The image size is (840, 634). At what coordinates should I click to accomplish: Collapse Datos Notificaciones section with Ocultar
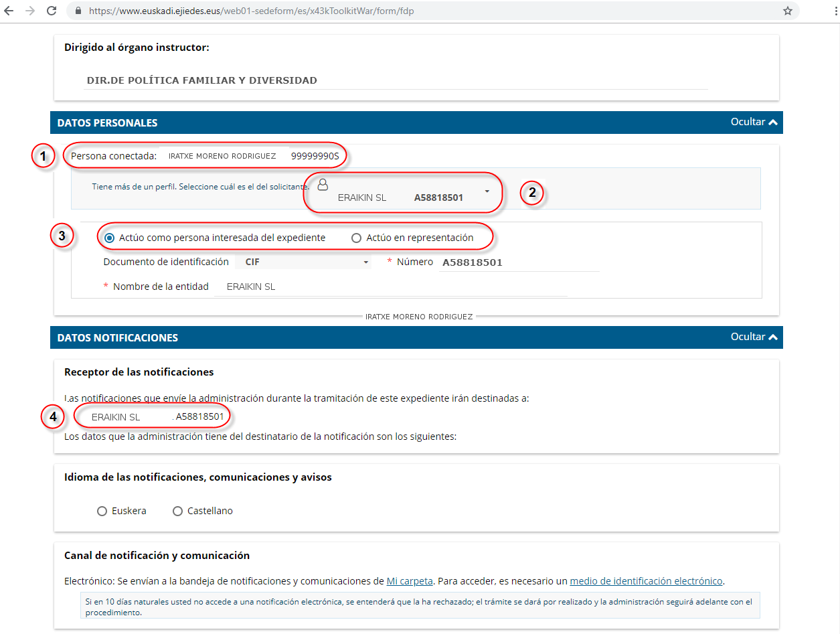[x=754, y=337]
